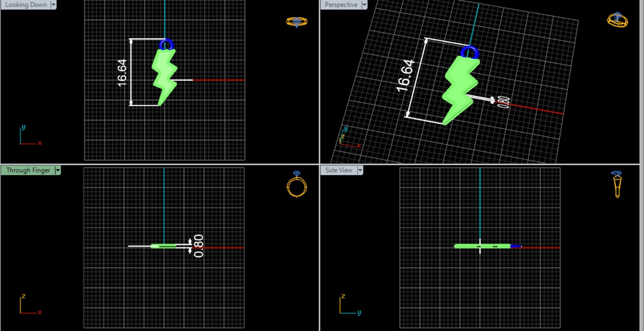Click the front ring icon in Through Finger viewport

click(297, 184)
